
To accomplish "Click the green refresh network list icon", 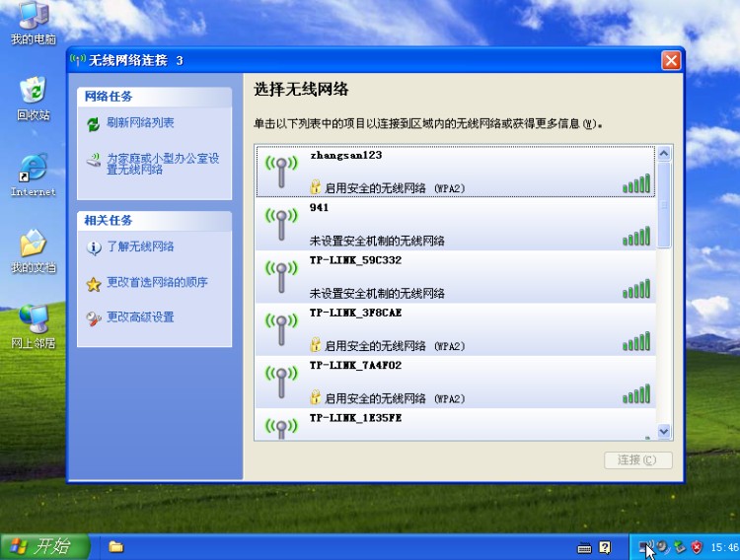I will (x=94, y=124).
